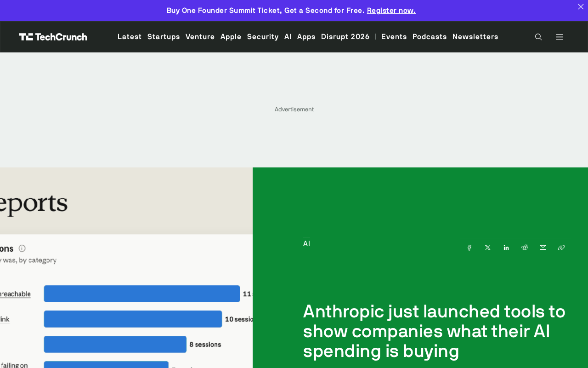588x368 pixels.
Task: Open the Latest nav item
Action: (x=130, y=36)
